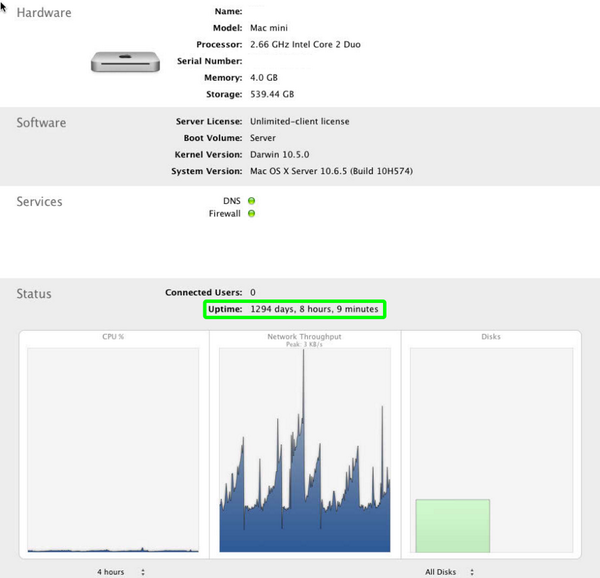Click the Storage value 539.44 GB
The height and width of the screenshot is (578, 600).
click(272, 94)
